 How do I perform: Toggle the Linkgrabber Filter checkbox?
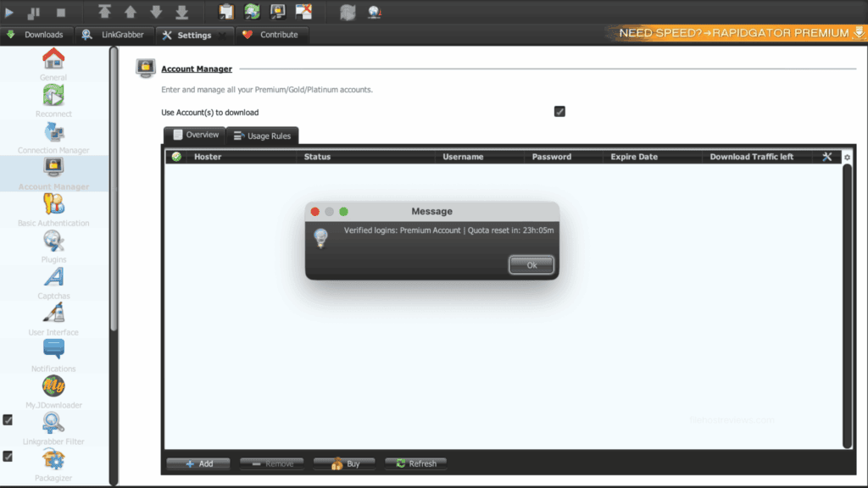click(x=8, y=420)
